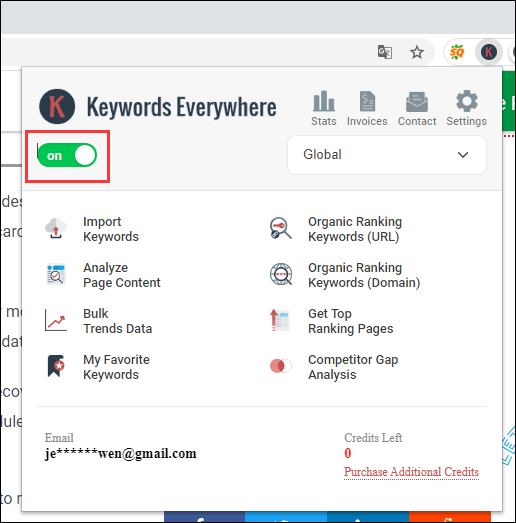Click the Credits Left value 0

348,453
